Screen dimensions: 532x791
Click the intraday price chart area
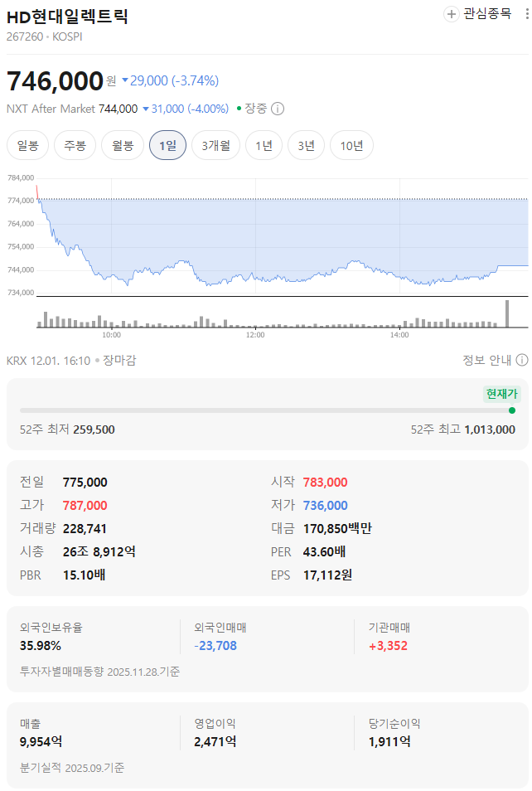click(x=283, y=237)
